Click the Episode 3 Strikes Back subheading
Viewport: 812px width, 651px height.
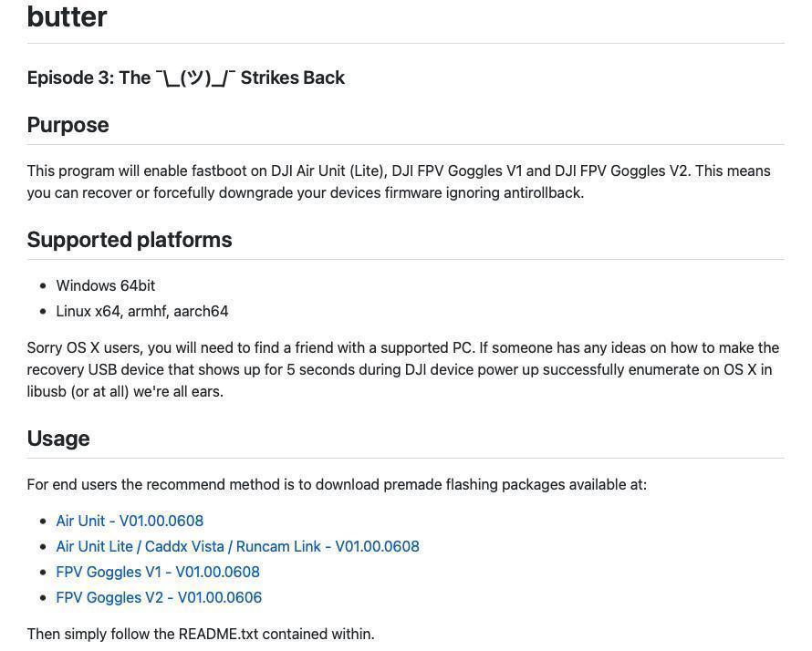[x=186, y=77]
